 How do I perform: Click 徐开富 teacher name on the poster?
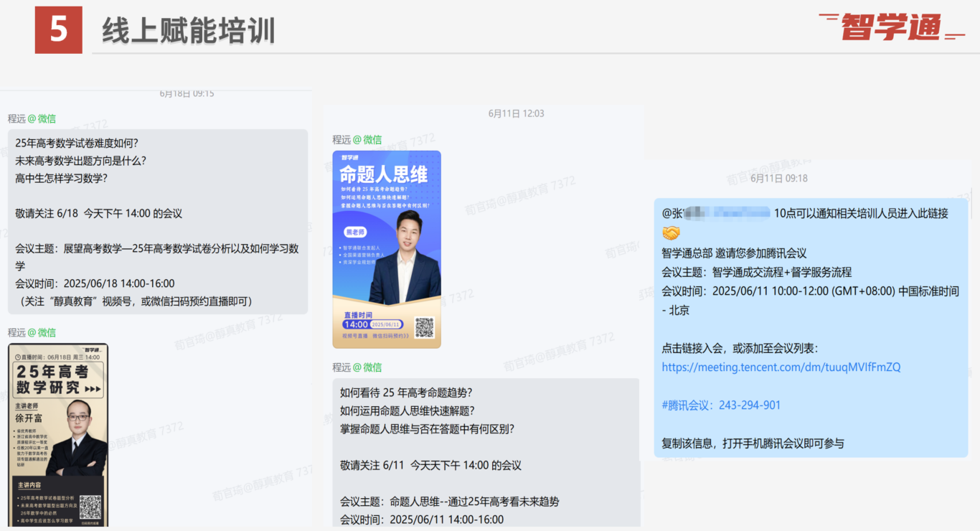(x=29, y=418)
